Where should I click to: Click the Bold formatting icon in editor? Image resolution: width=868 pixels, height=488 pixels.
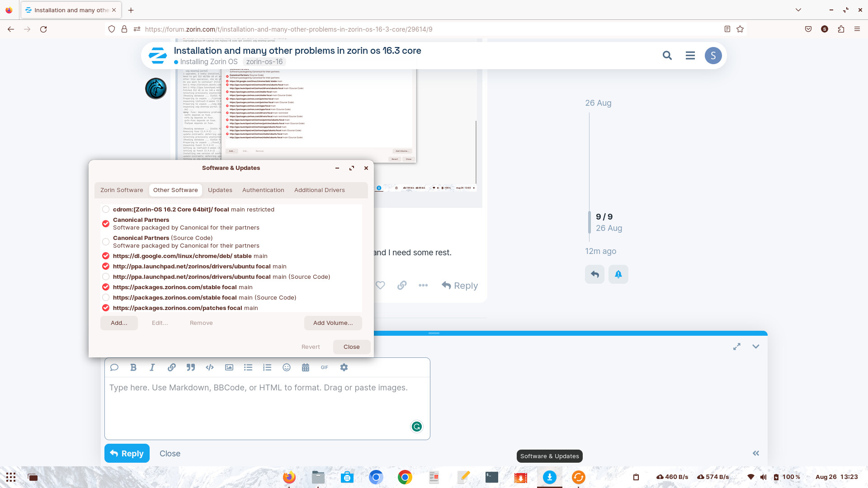click(x=133, y=367)
